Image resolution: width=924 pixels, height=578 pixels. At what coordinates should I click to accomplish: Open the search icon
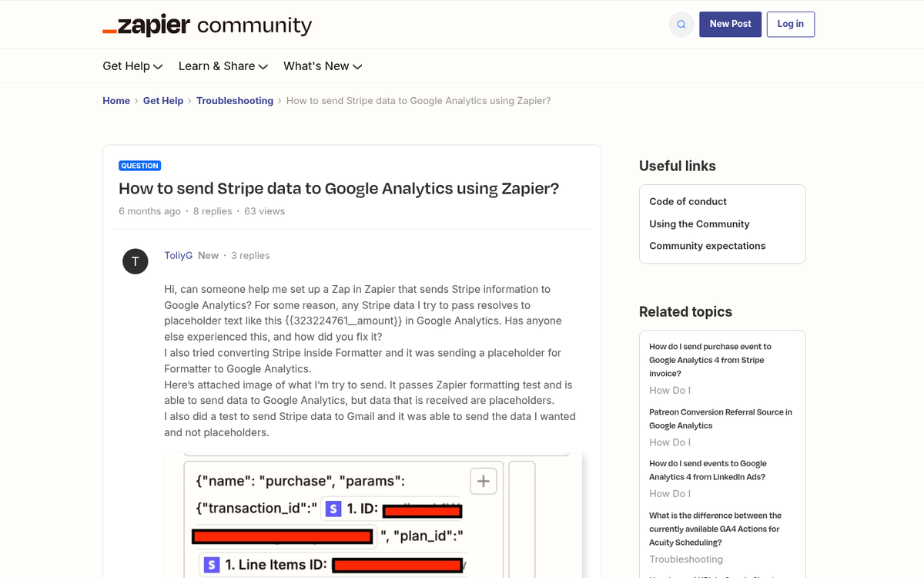(681, 24)
